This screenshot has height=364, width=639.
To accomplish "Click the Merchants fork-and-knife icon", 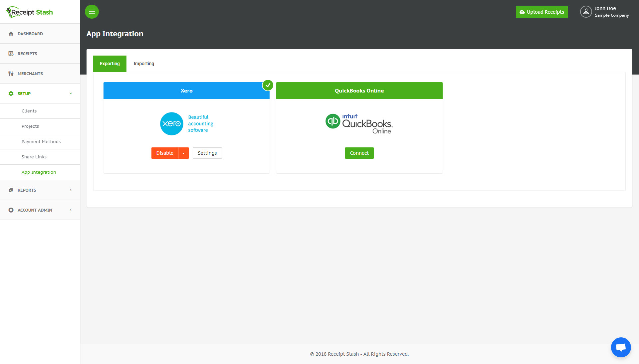I will tap(11, 74).
